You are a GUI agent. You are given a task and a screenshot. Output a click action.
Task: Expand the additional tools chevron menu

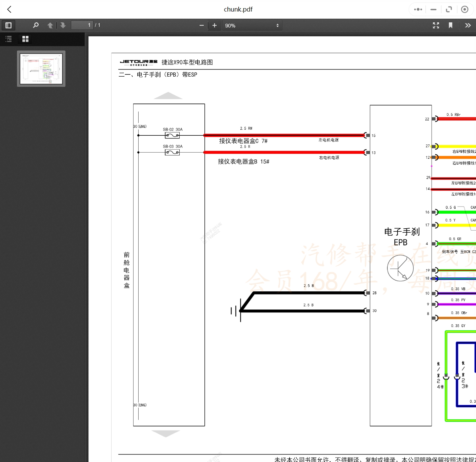pyautogui.click(x=468, y=25)
